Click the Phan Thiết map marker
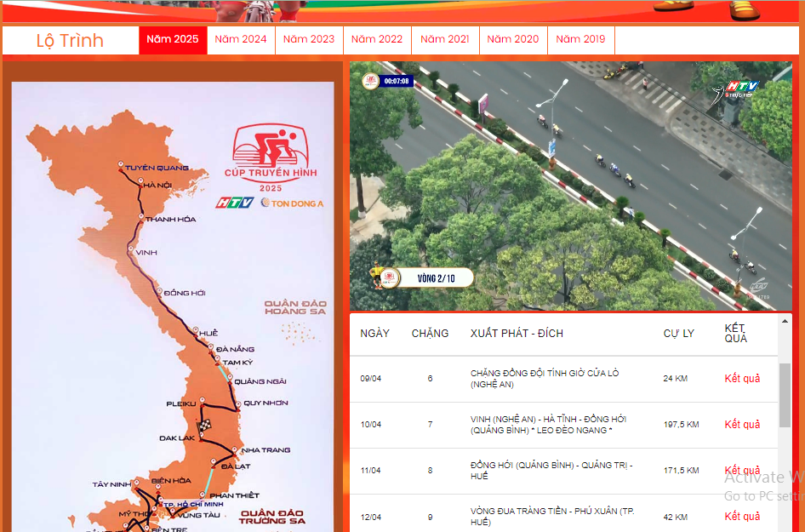Viewport: 805px width, 532px height. [203, 495]
